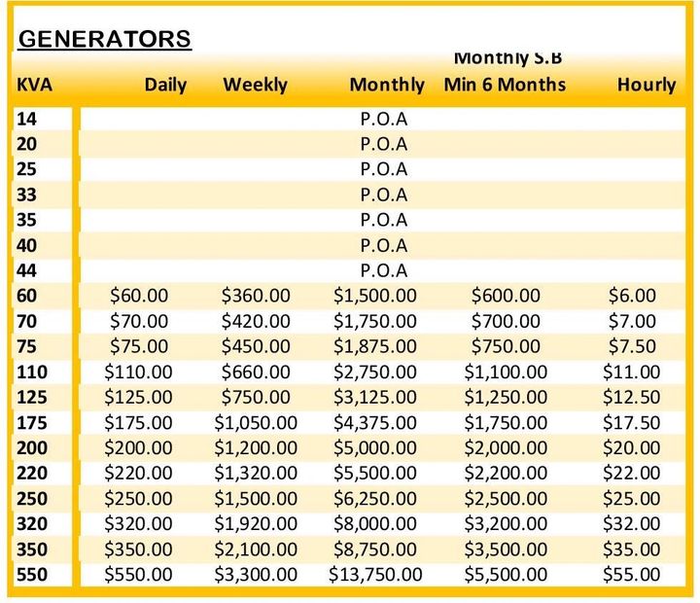Click the $1,320.00 weekly rate cell
The image size is (700, 603).
click(x=256, y=473)
